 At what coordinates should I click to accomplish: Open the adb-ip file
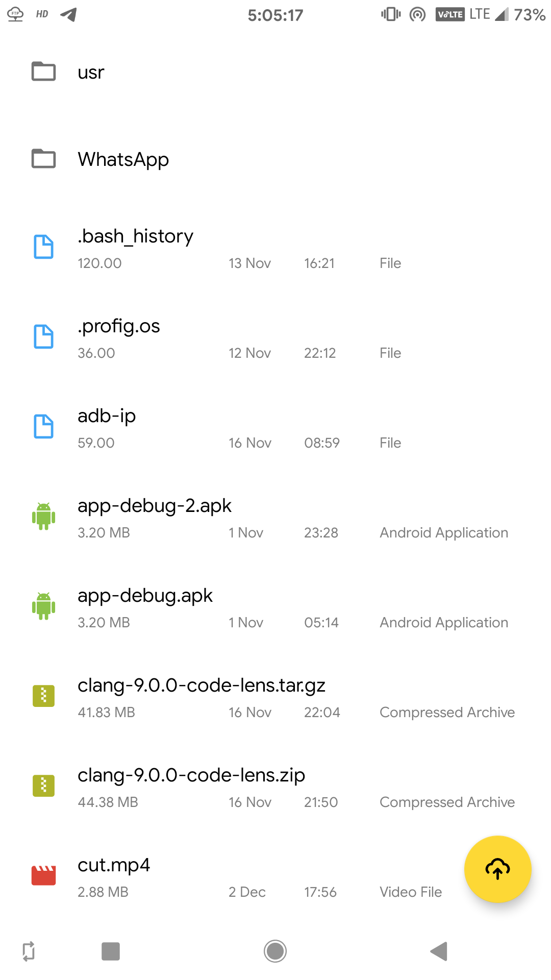[107, 416]
